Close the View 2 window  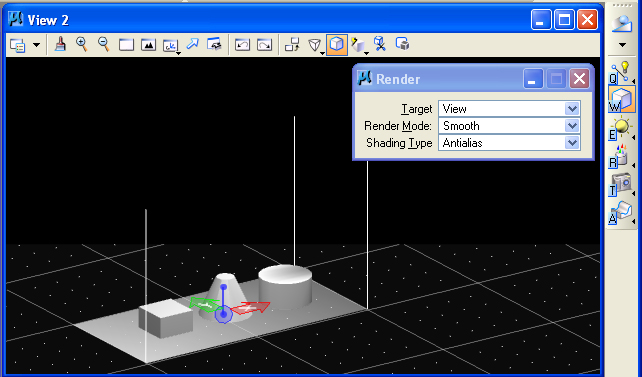coord(588,20)
